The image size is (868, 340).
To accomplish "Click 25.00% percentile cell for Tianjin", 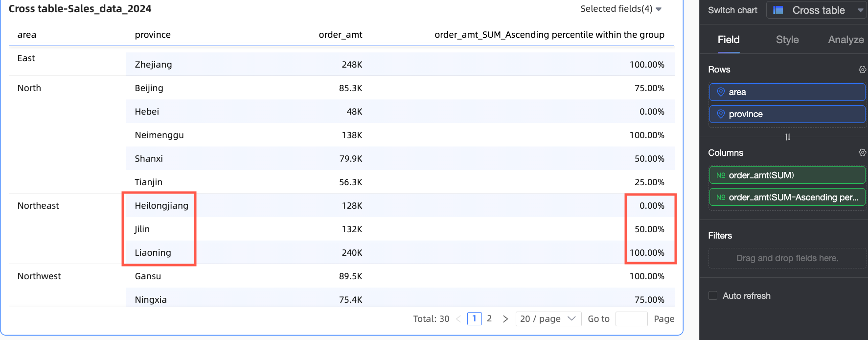I will 649,182.
